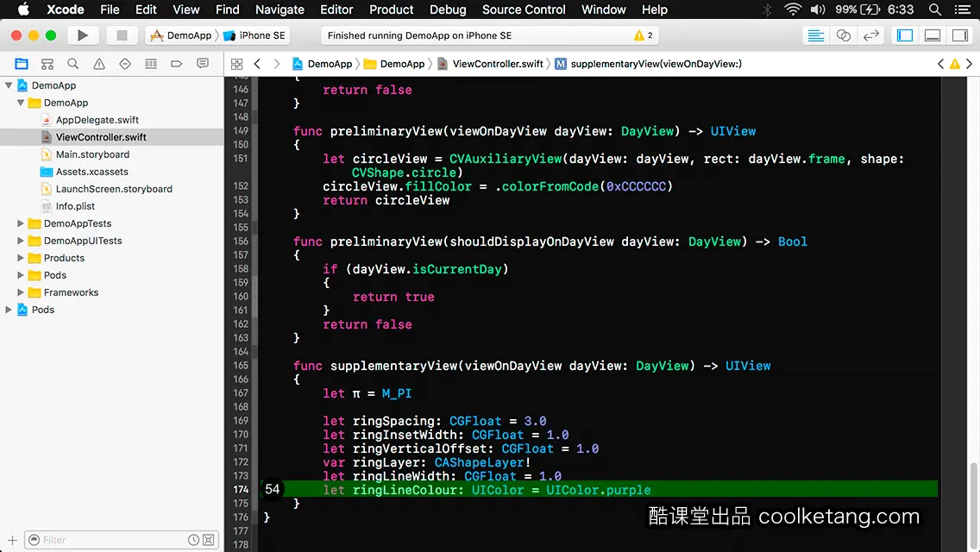Switch to the assistant editor
Image resolution: width=980 pixels, height=552 pixels.
click(x=843, y=35)
